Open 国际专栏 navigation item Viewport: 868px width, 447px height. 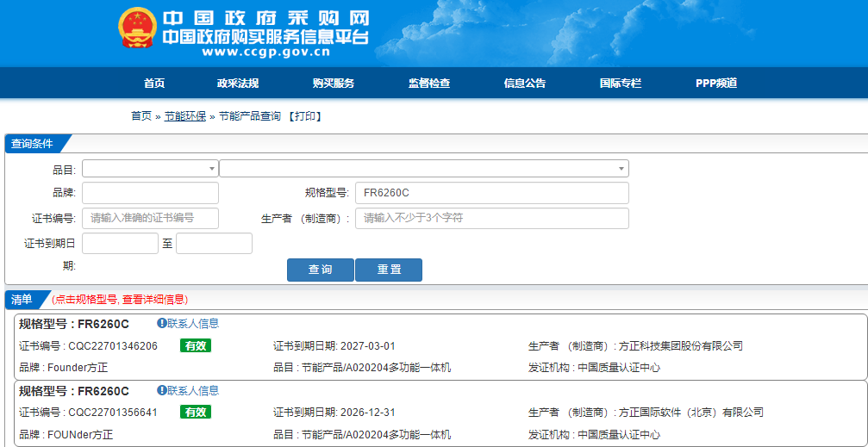[x=621, y=84]
